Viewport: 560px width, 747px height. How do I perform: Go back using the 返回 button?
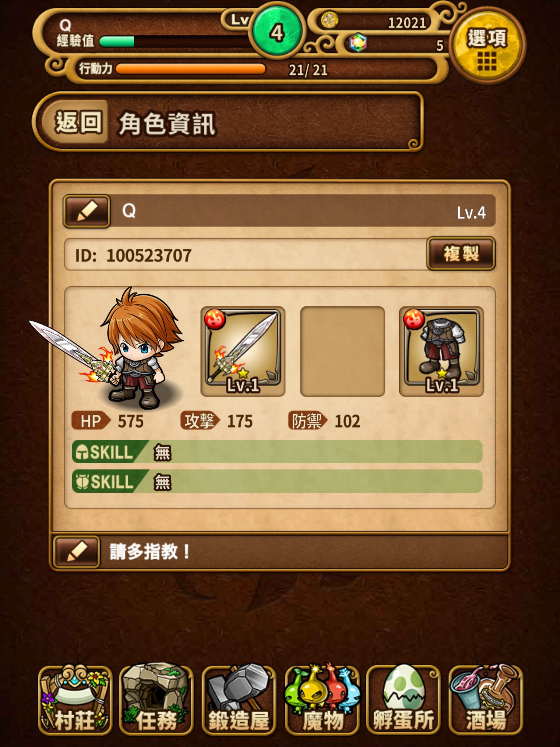coord(77,122)
